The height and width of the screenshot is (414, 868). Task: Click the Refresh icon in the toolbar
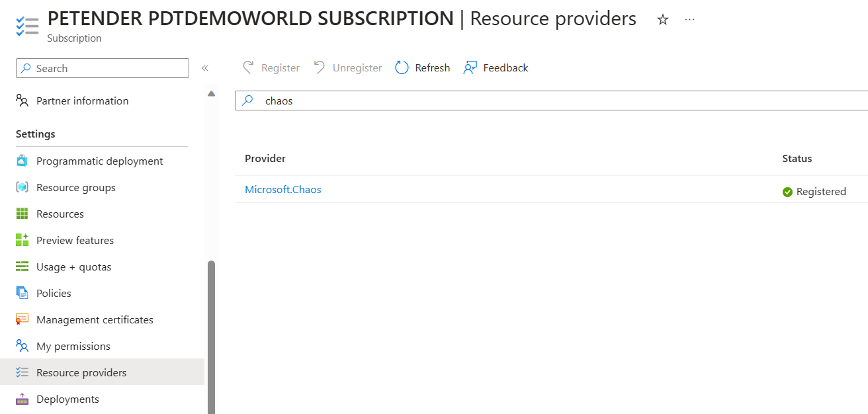pos(402,67)
